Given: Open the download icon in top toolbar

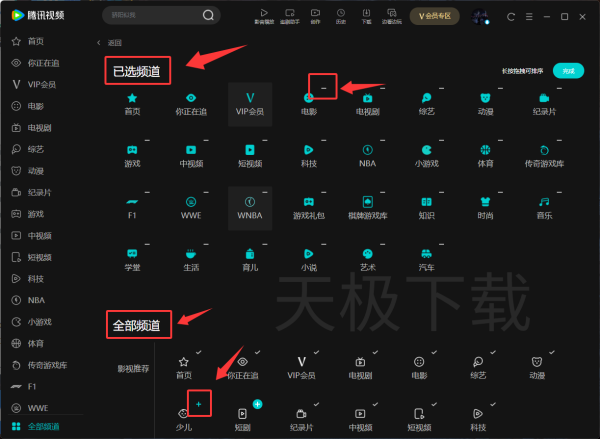Looking at the screenshot, I should click(x=366, y=15).
